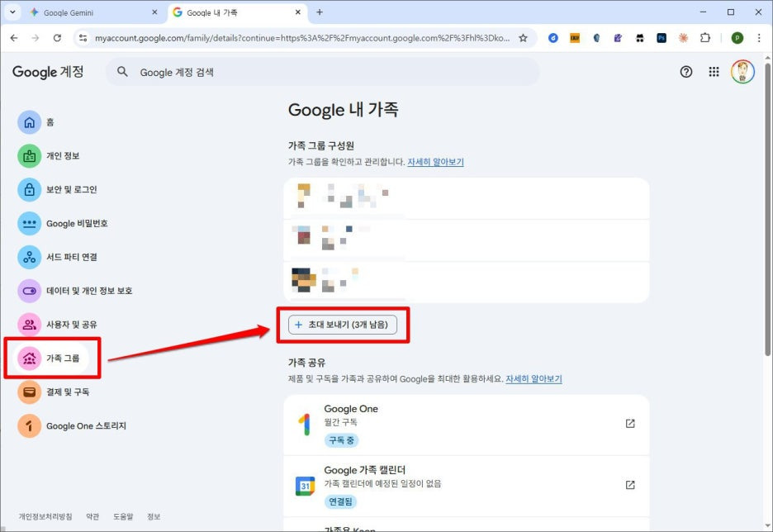Screen dimensions: 773x532
Task: Go back to previous page
Action: 14,38
